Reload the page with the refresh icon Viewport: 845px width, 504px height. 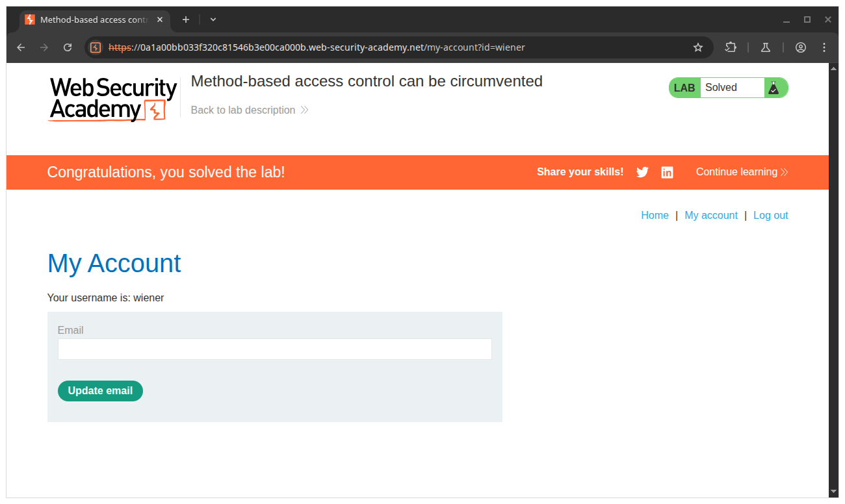(x=68, y=47)
